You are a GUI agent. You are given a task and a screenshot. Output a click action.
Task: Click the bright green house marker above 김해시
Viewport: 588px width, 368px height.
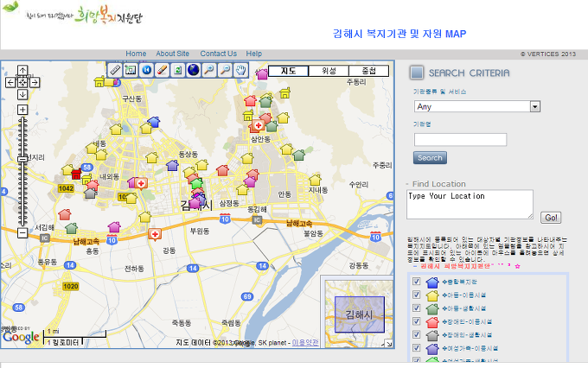(196, 183)
